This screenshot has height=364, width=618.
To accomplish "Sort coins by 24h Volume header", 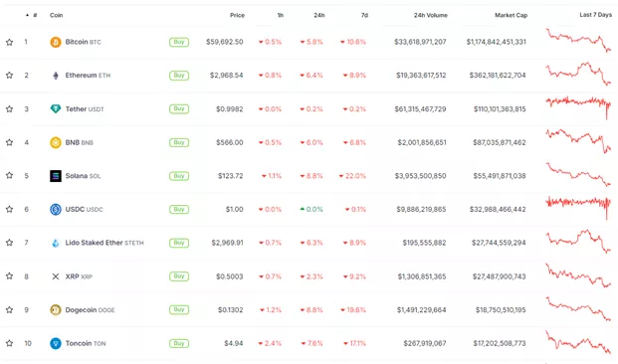I will (430, 15).
